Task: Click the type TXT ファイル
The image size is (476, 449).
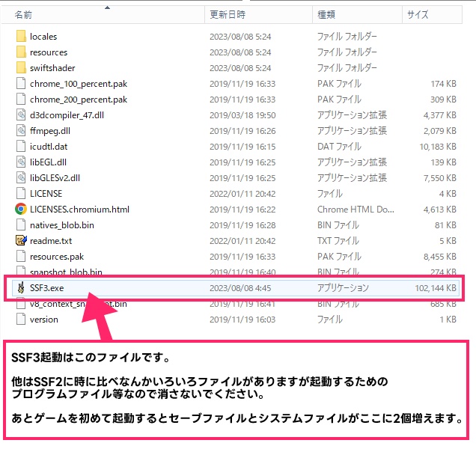Action: pos(338,241)
